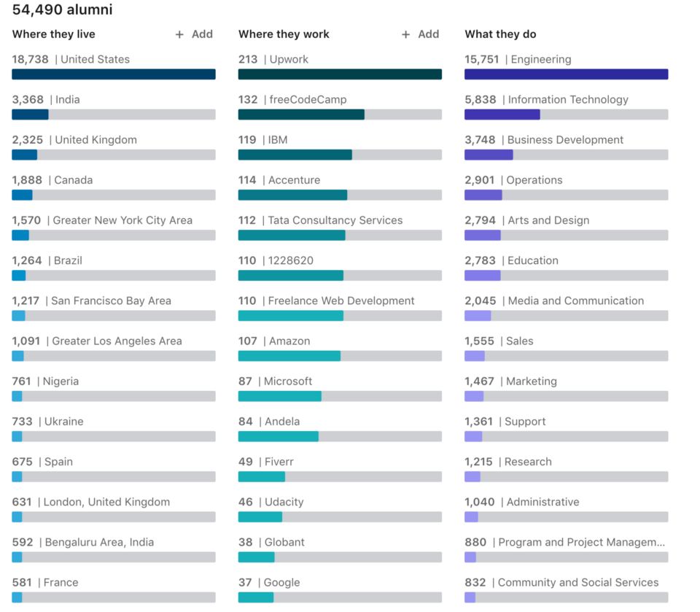Filter by Media and Communication
The height and width of the screenshot is (612, 700).
pyautogui.click(x=566, y=315)
